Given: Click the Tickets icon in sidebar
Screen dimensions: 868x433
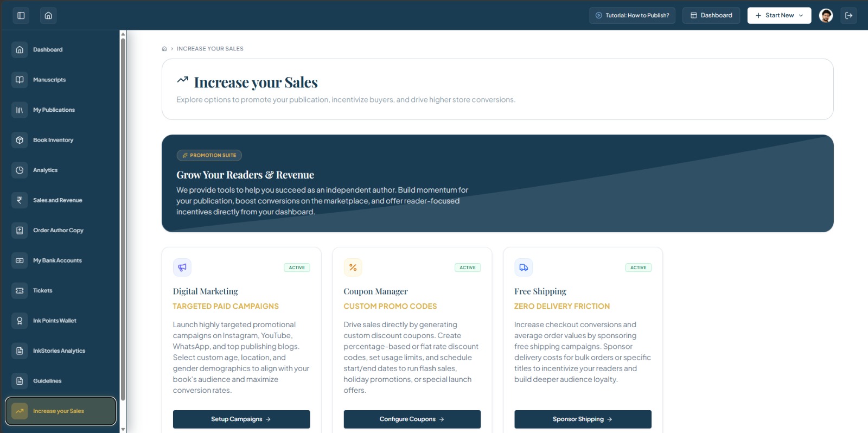Looking at the screenshot, I should (20, 290).
